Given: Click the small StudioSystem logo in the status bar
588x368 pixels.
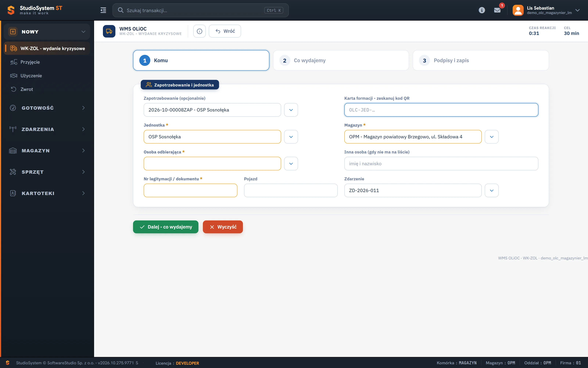Looking at the screenshot, I should pyautogui.click(x=8, y=363).
